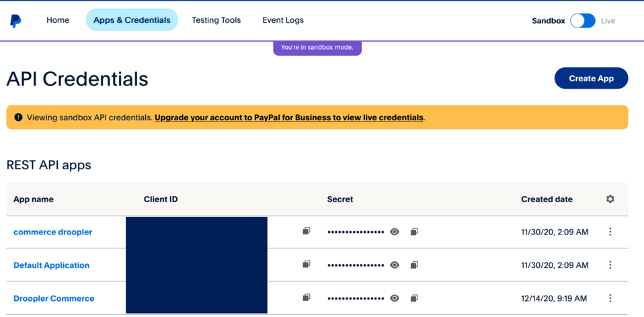Click the Create App button
Screen dimensions: 644x317
[591, 79]
